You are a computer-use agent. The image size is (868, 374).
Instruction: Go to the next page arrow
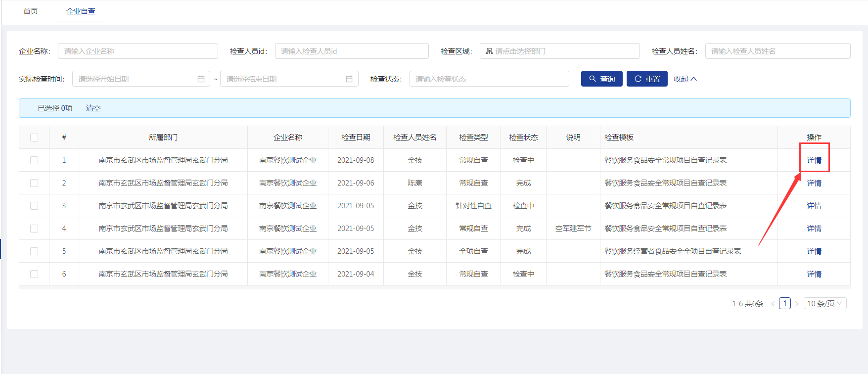coord(797,304)
